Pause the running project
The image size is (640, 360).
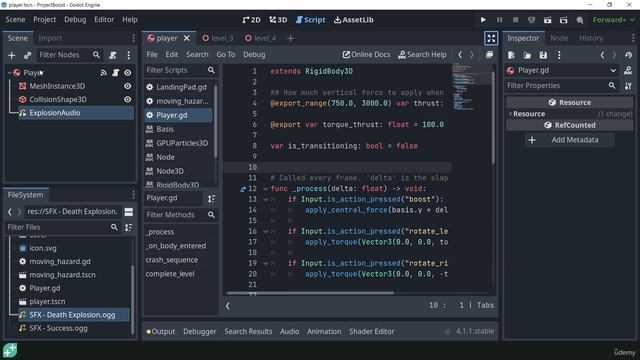click(x=500, y=20)
